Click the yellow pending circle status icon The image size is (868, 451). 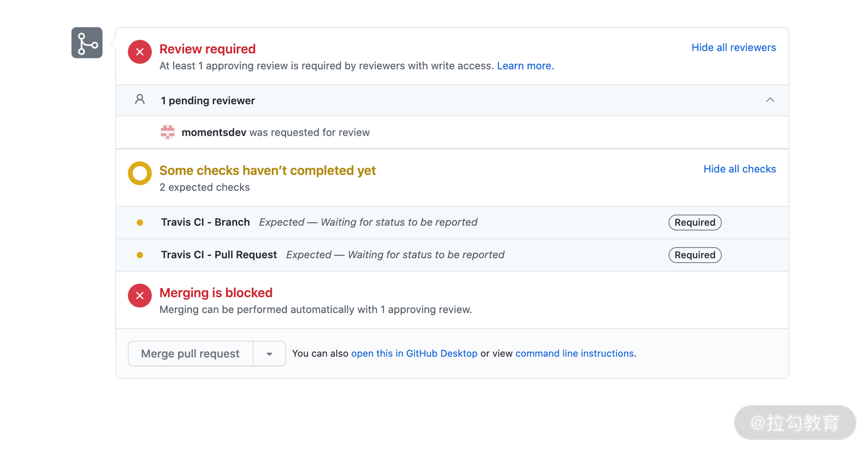click(x=139, y=173)
